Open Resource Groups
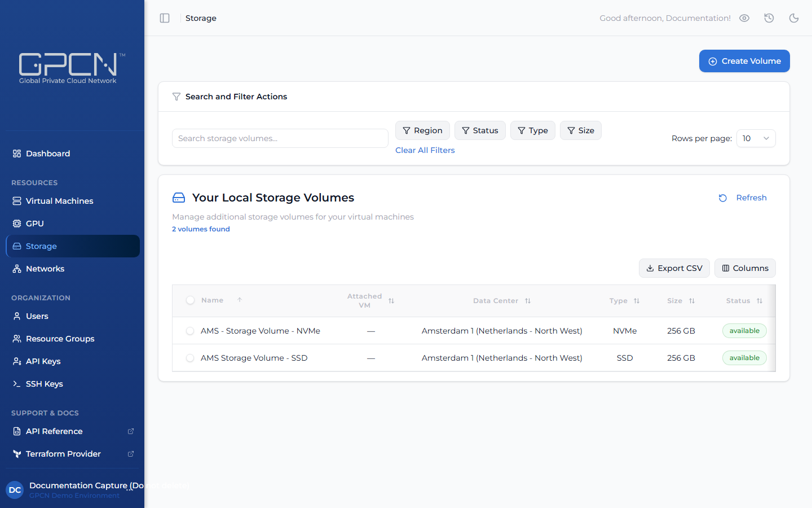Image resolution: width=812 pixels, height=508 pixels. [x=72, y=339]
